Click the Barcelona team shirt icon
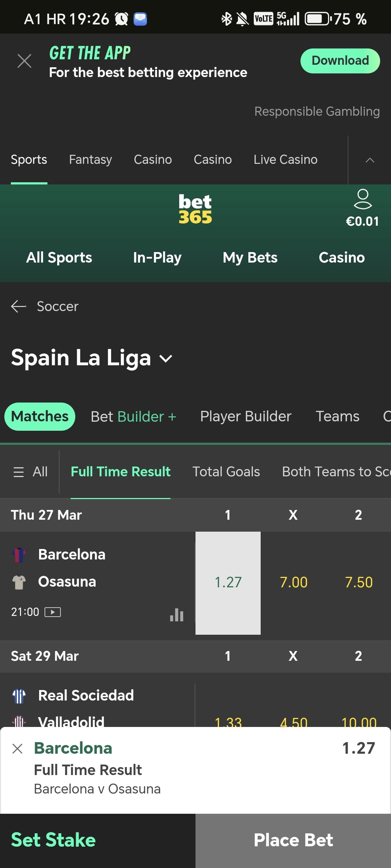Image resolution: width=391 pixels, height=868 pixels. pos(19,555)
